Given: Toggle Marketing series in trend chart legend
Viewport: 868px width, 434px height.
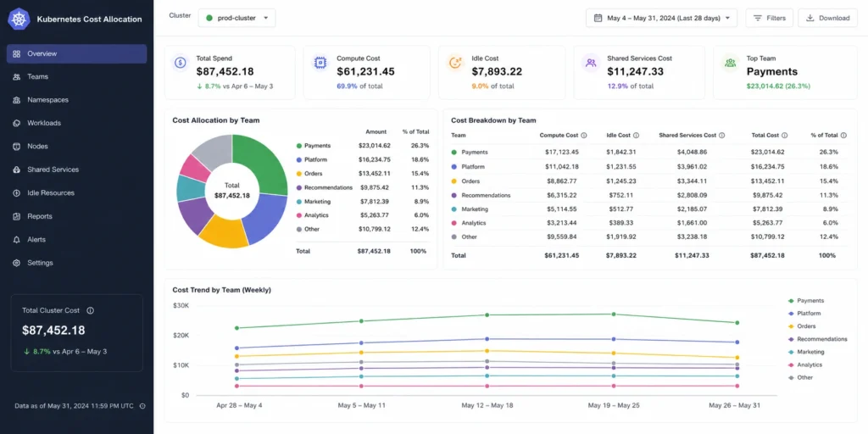Looking at the screenshot, I should 806,352.
